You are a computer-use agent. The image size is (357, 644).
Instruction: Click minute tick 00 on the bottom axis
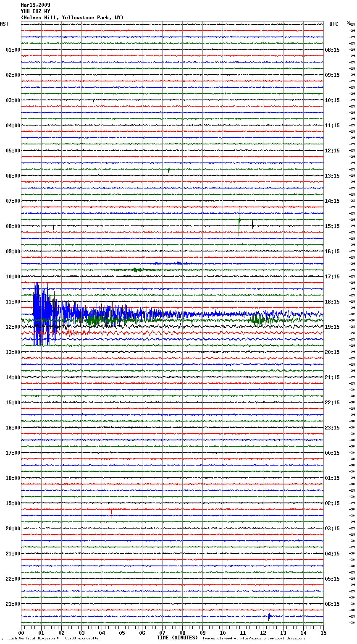pos(21,633)
